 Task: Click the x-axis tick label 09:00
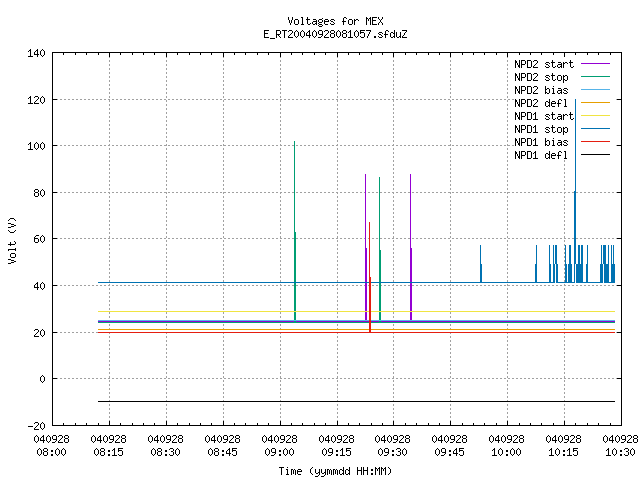point(279,452)
